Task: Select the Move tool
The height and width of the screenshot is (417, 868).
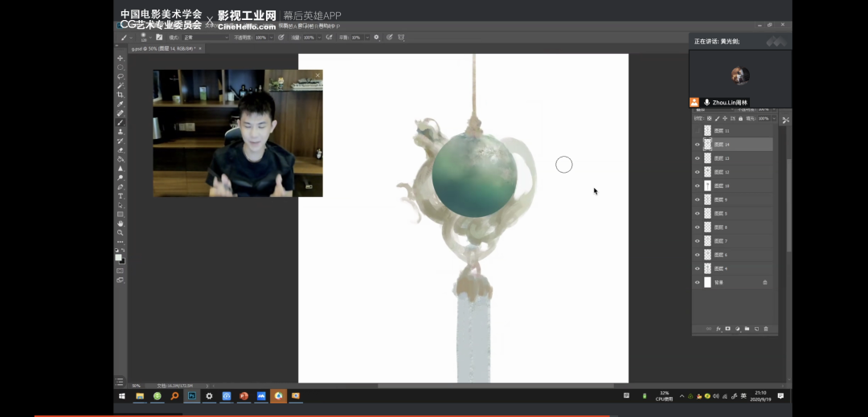Action: [x=121, y=59]
